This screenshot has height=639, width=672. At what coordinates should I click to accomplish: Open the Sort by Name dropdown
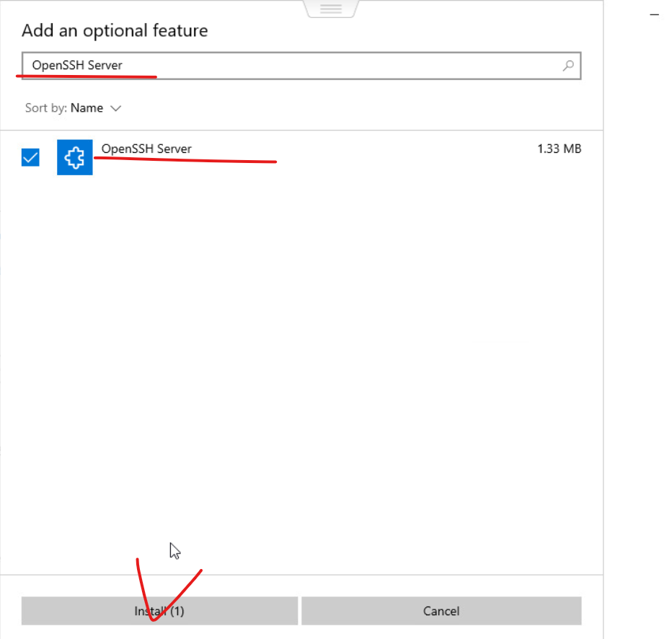(x=74, y=108)
